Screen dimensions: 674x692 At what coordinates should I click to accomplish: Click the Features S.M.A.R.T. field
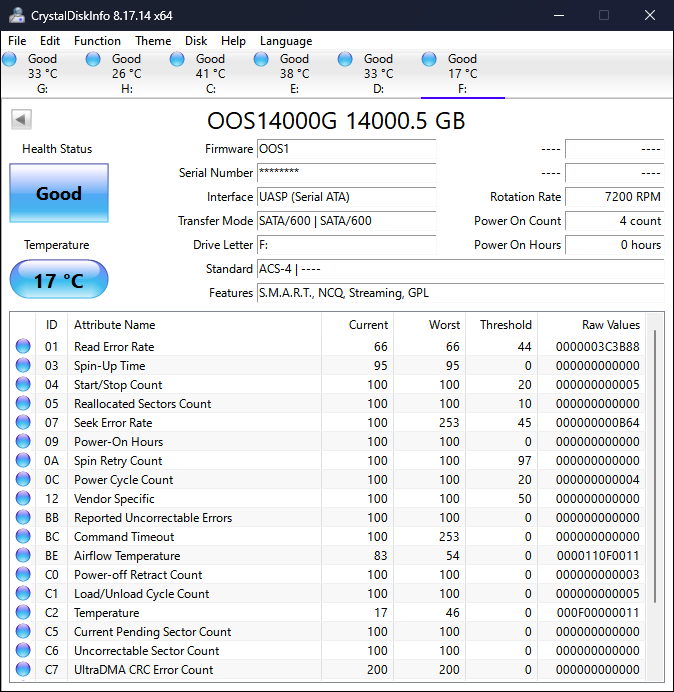[460, 293]
